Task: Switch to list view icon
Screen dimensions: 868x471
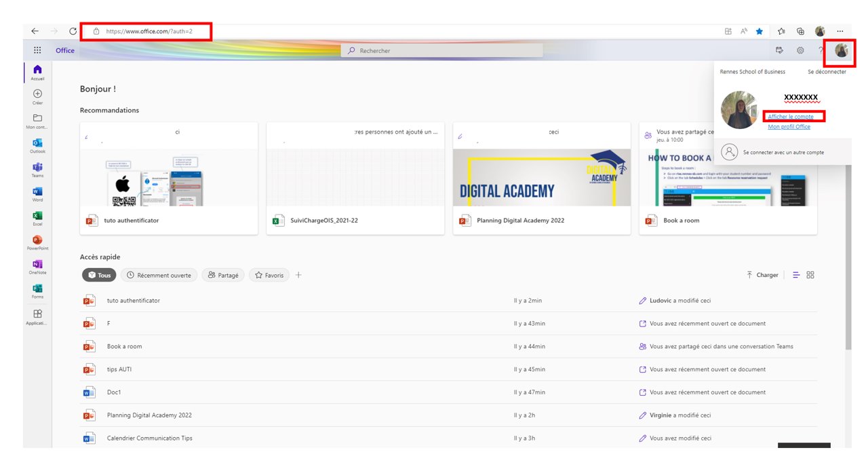Action: tap(796, 275)
